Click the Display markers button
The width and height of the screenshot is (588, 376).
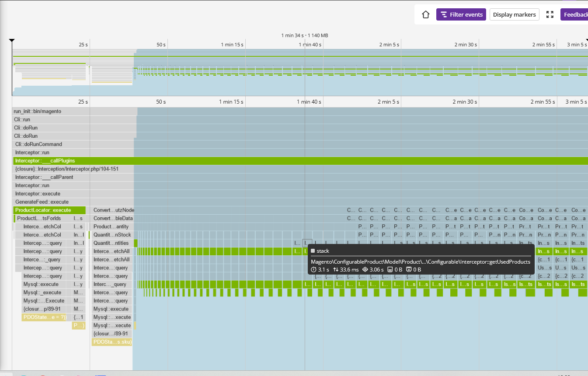[514, 14]
